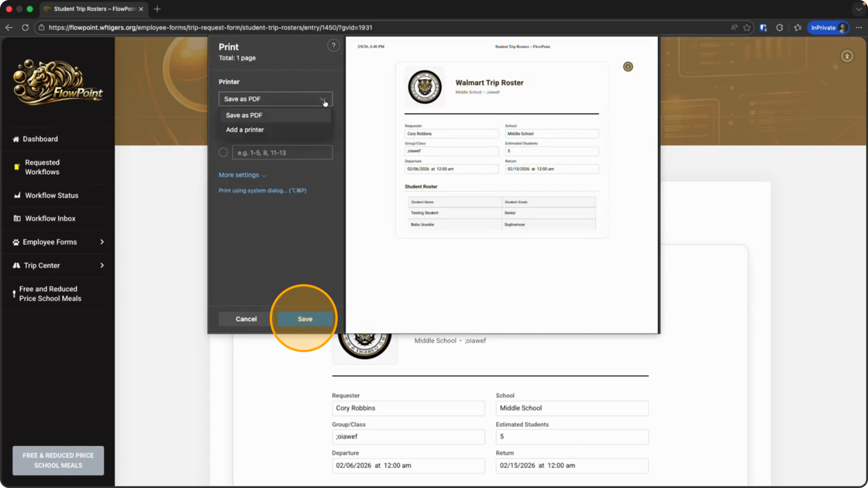Click the print dialog help icon
This screenshot has height=488, width=868.
click(333, 46)
